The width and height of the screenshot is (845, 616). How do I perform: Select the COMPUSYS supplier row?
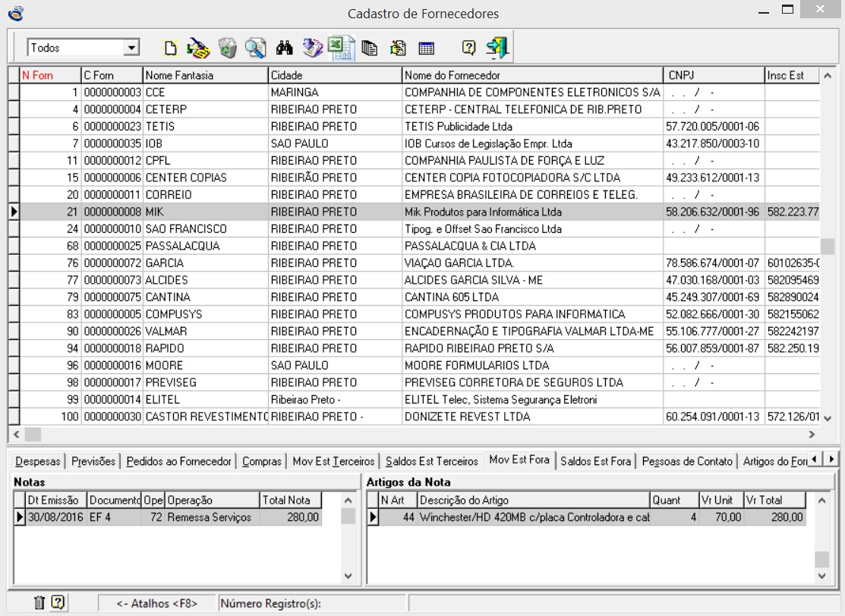click(x=419, y=314)
